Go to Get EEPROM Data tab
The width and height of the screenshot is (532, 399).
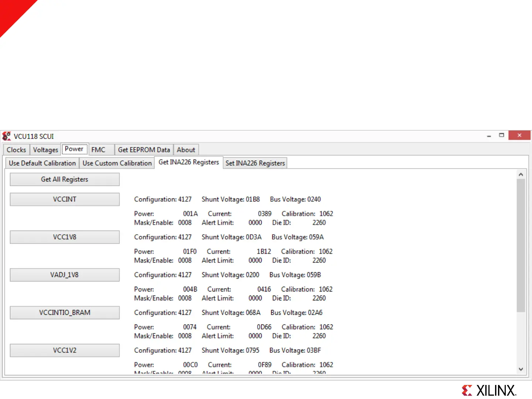[x=144, y=150]
